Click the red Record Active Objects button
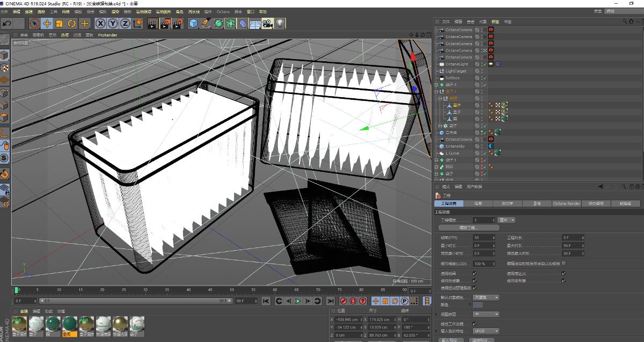 (x=343, y=301)
